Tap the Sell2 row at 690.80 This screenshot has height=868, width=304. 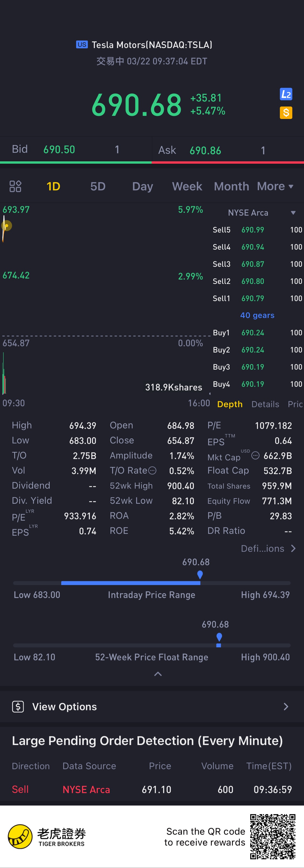[x=258, y=281]
